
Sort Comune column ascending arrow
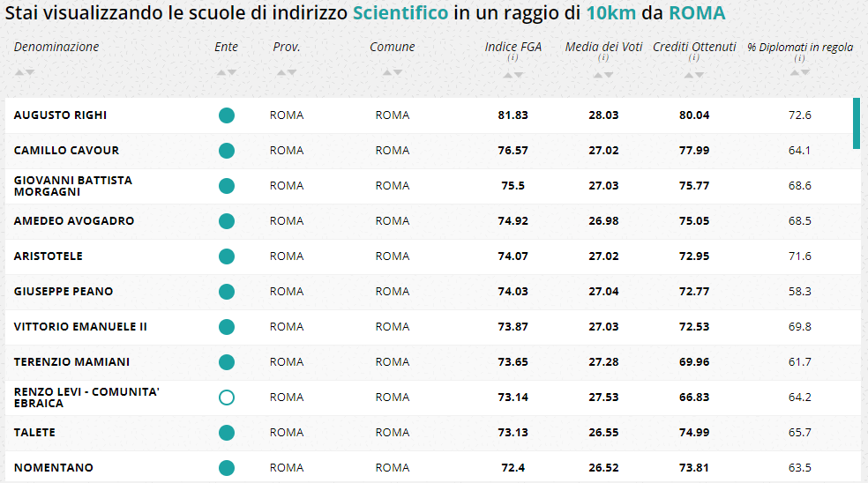387,72
